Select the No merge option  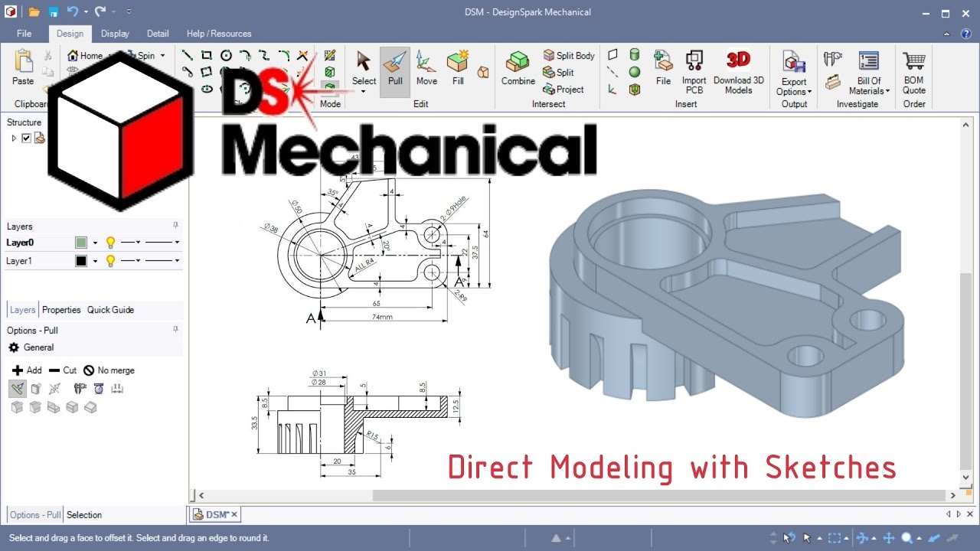coord(109,370)
